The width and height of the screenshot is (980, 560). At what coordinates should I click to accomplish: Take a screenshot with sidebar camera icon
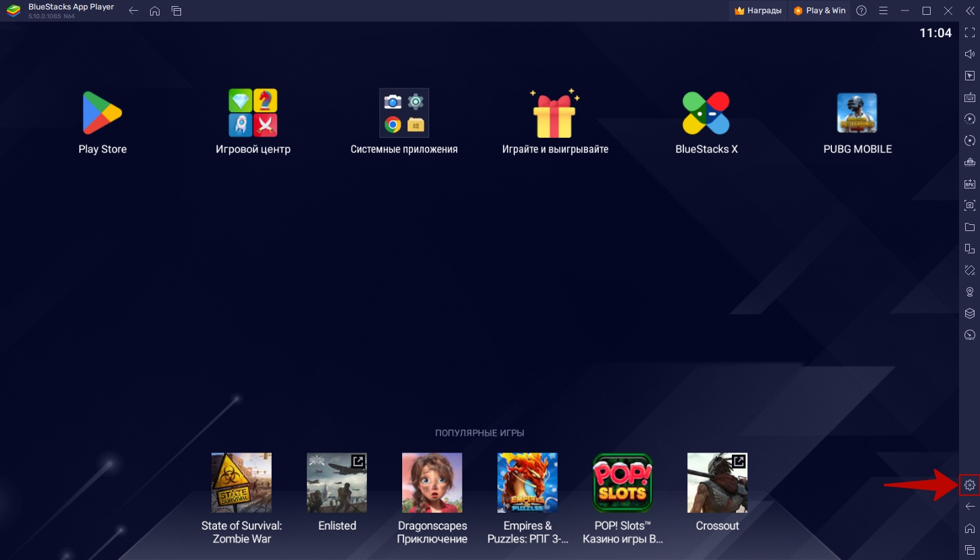970,205
